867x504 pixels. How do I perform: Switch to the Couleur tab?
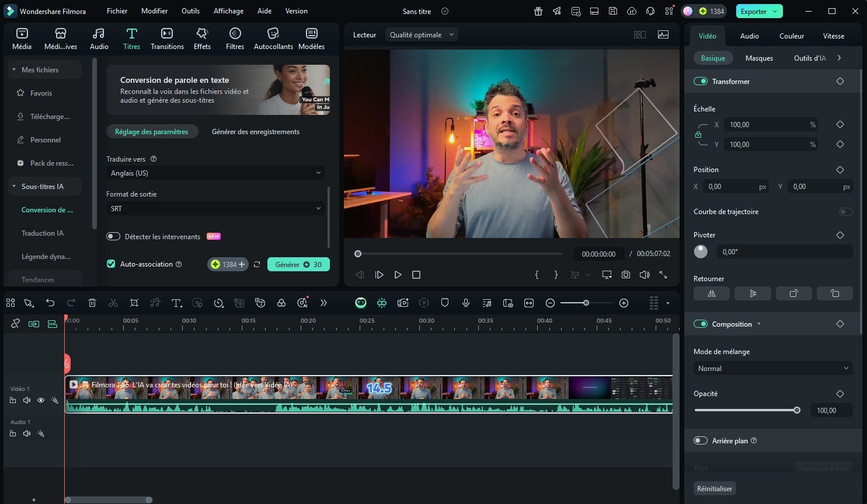[792, 36]
